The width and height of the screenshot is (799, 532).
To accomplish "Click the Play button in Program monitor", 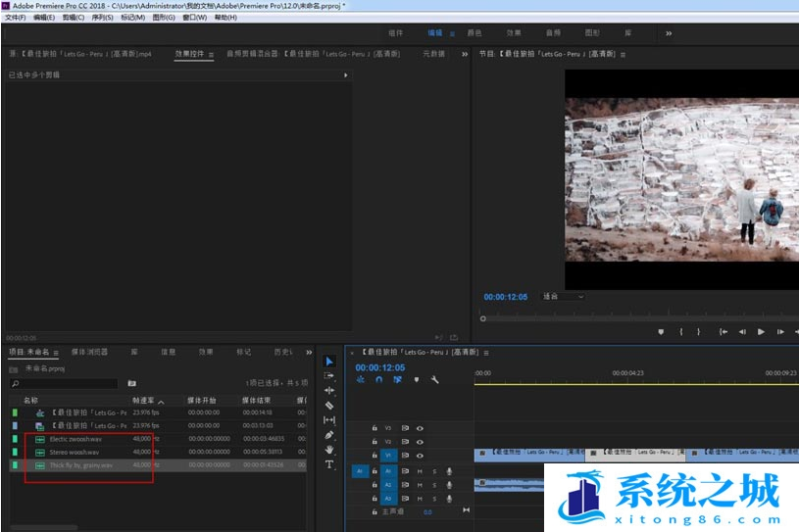I will tap(761, 331).
